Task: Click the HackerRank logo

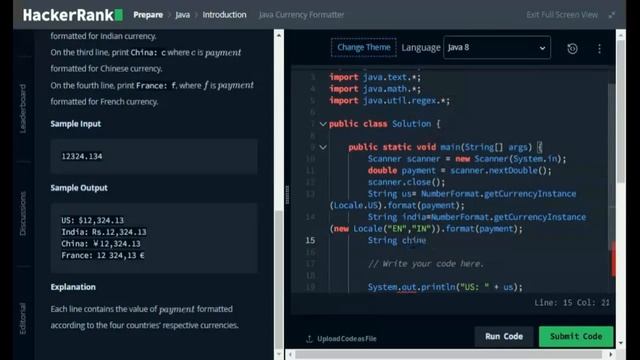Action: [73, 15]
